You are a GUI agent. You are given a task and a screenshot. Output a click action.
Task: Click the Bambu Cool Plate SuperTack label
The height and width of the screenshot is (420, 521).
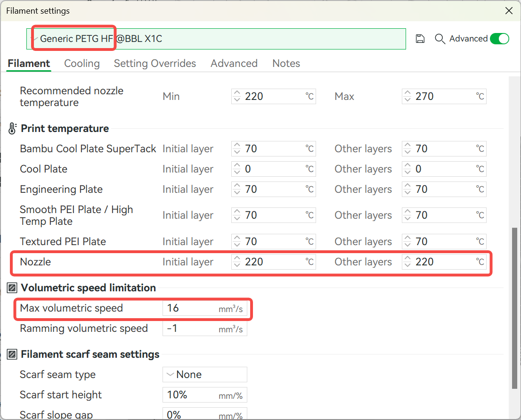coord(88,148)
